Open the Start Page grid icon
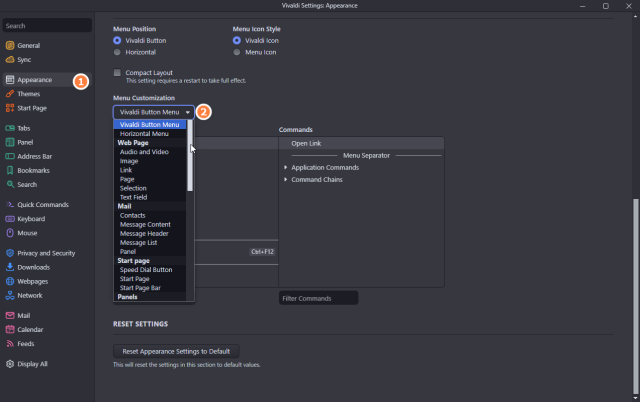 (10, 108)
